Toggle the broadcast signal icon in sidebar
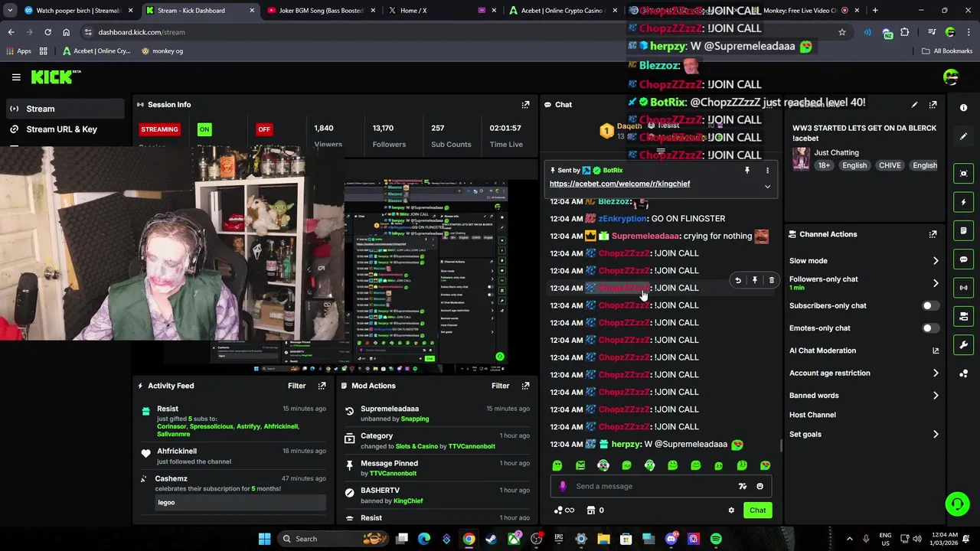 click(964, 288)
